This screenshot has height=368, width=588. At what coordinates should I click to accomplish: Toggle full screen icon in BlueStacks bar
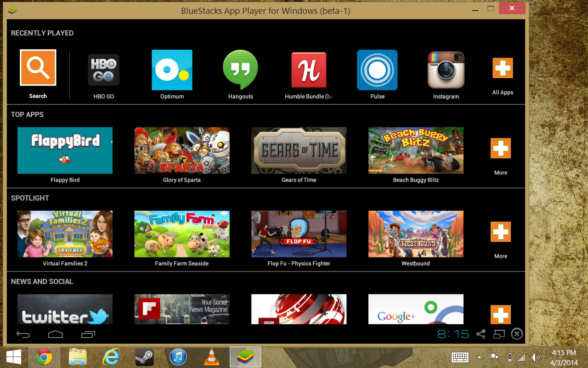[x=499, y=334]
